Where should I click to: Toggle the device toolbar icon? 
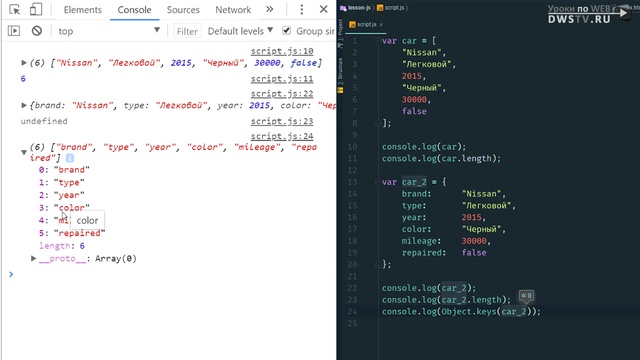click(36, 9)
